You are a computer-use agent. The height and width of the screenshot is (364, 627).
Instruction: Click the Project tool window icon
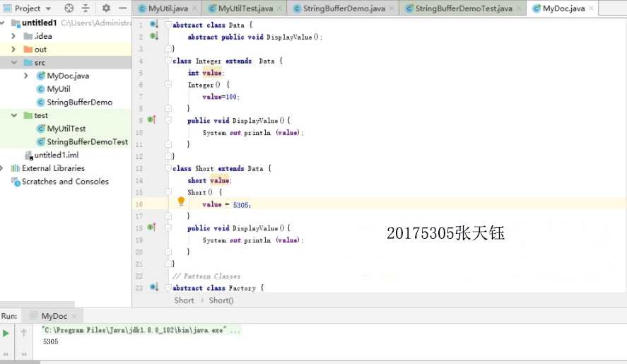[x=7, y=8]
